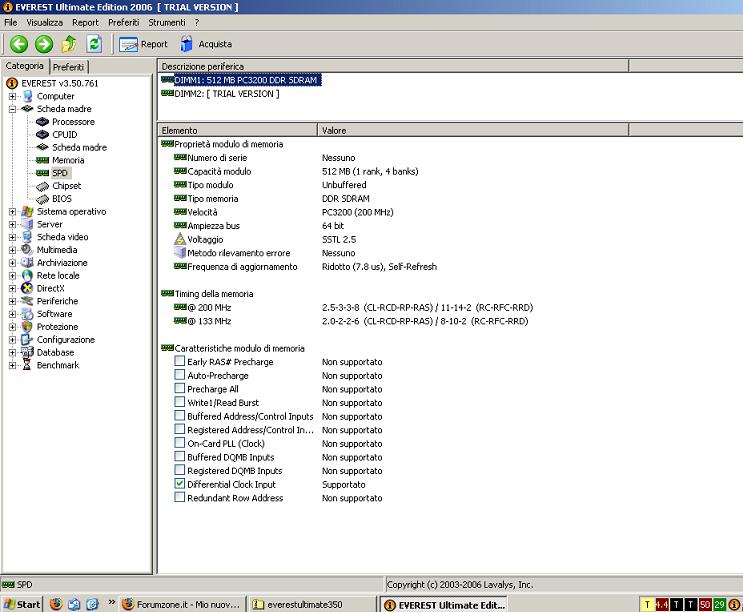Click the Up level arrow toolbar icon

tap(69, 44)
